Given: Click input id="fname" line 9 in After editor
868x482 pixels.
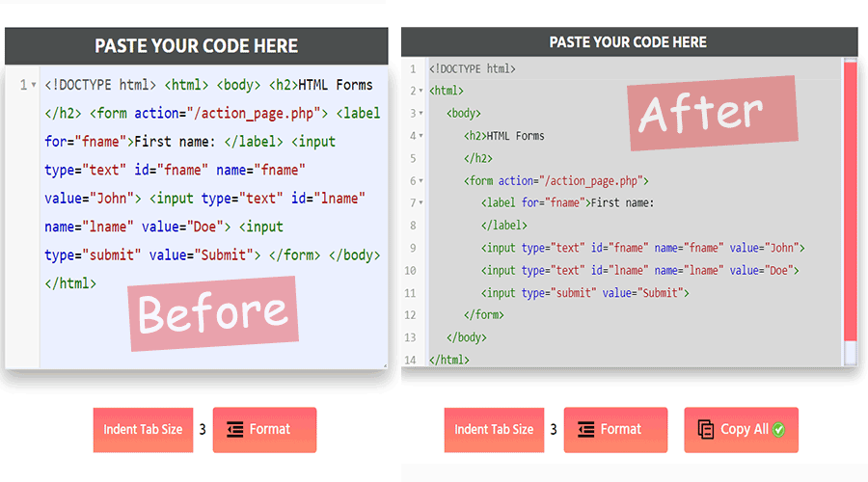Looking at the screenshot, I should tap(642, 248).
